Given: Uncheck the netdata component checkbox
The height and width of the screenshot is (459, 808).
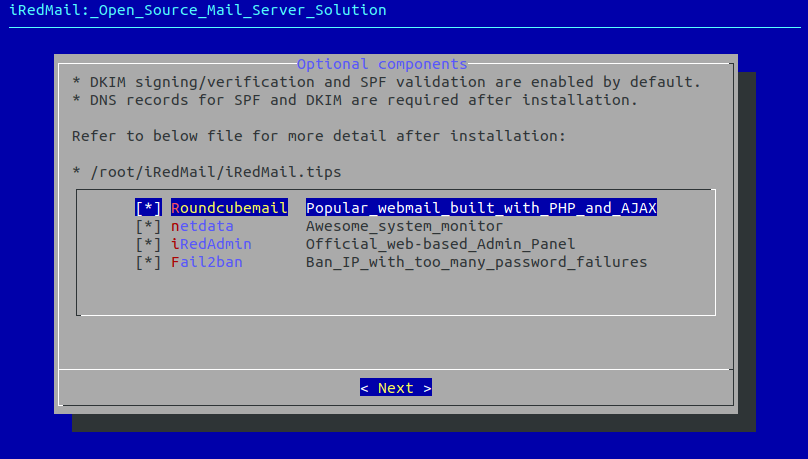Looking at the screenshot, I should coord(148,226).
